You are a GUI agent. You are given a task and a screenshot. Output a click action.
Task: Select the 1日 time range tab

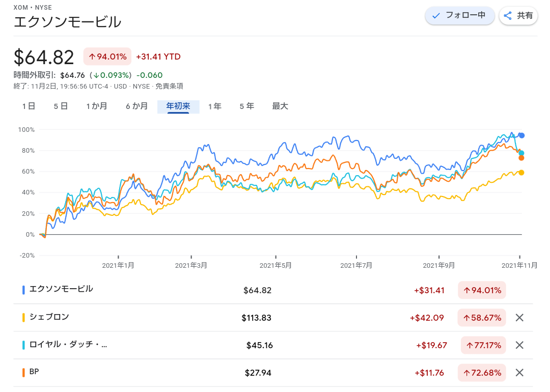point(29,106)
